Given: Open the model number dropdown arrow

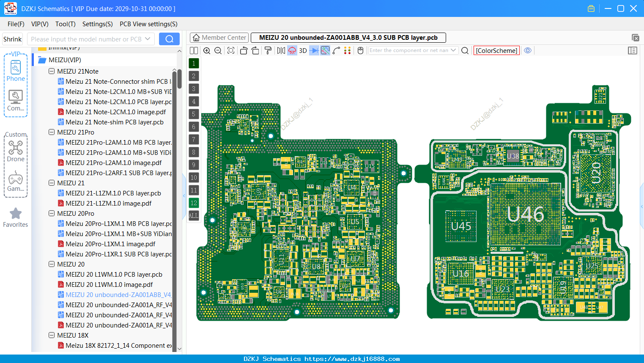Looking at the screenshot, I should point(148,39).
